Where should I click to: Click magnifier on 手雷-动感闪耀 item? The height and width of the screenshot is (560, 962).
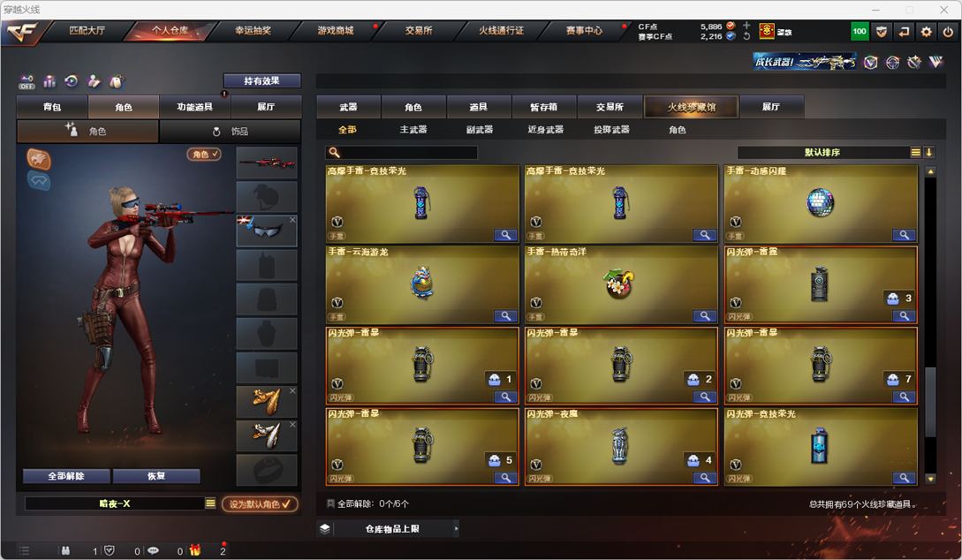click(x=904, y=235)
